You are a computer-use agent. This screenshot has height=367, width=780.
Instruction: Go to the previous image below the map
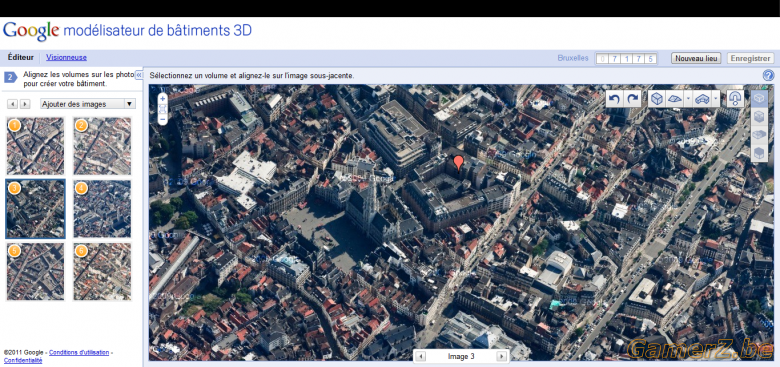click(x=420, y=357)
